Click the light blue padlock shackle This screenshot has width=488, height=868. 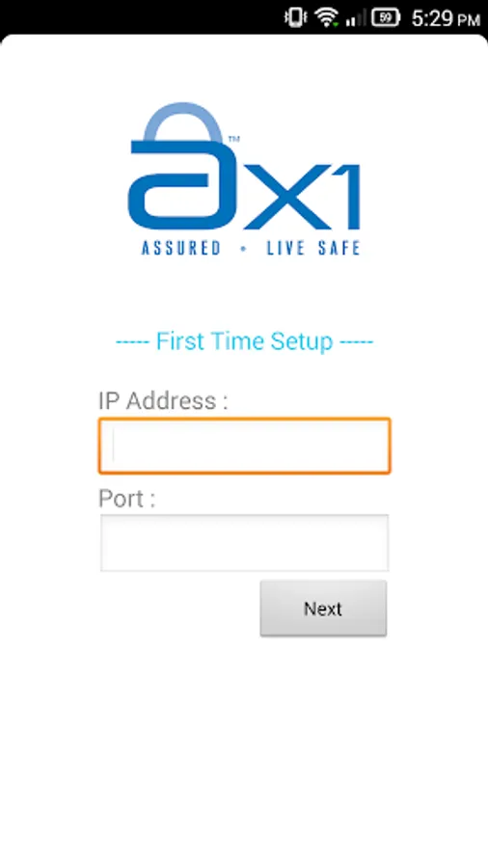point(182,122)
